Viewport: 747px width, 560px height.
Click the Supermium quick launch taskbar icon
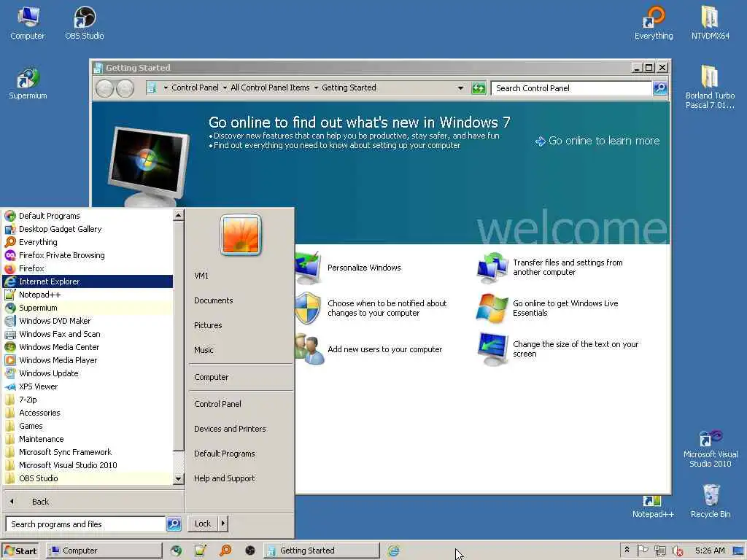pyautogui.click(x=177, y=551)
